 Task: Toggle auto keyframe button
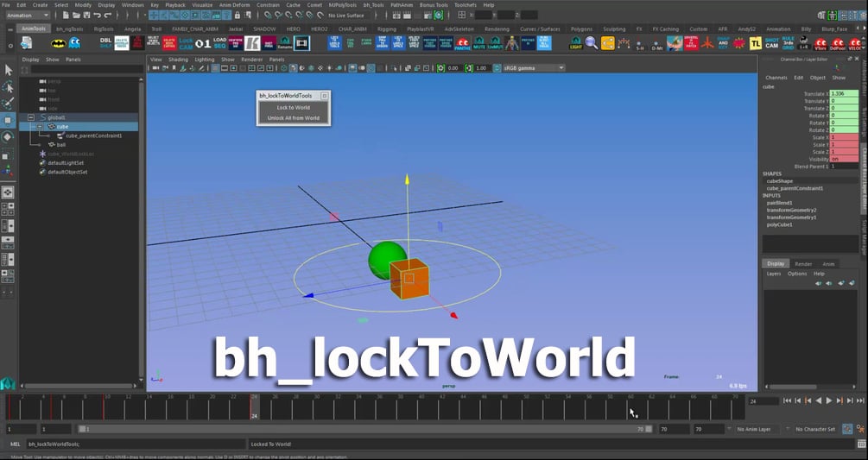[x=847, y=428]
